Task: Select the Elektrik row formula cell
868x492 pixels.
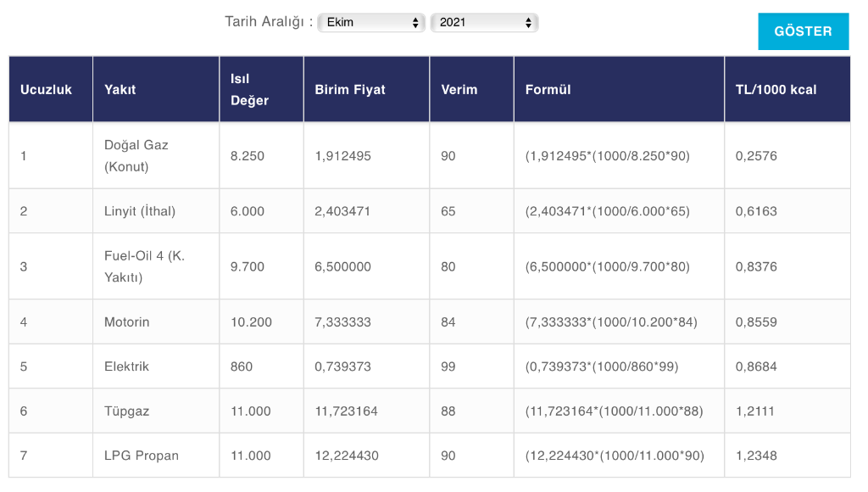Action: pyautogui.click(x=619, y=366)
